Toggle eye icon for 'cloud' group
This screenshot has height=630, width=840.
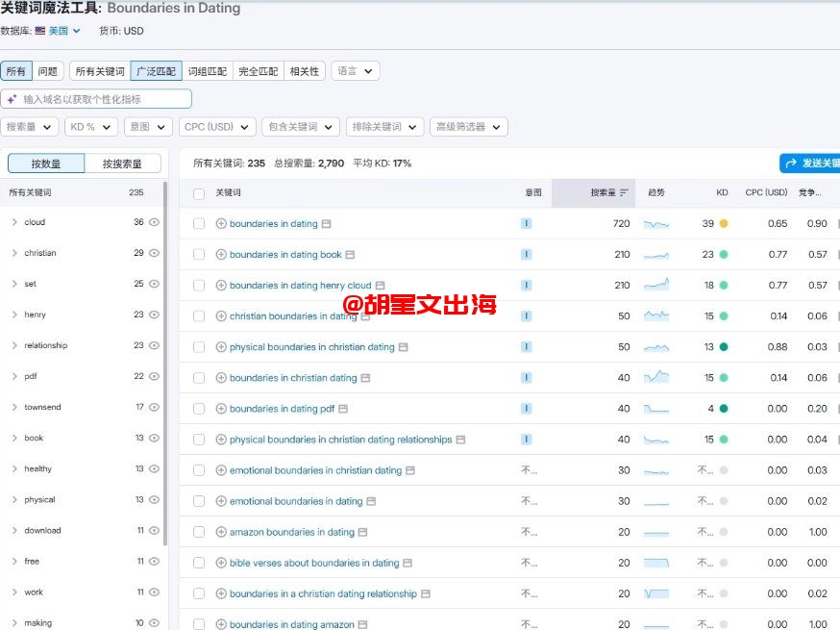155,222
